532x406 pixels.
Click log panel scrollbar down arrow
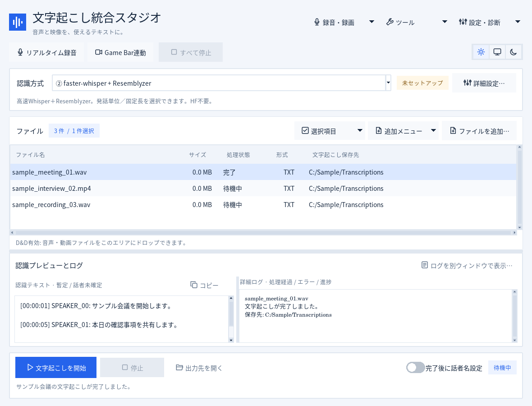(515, 340)
